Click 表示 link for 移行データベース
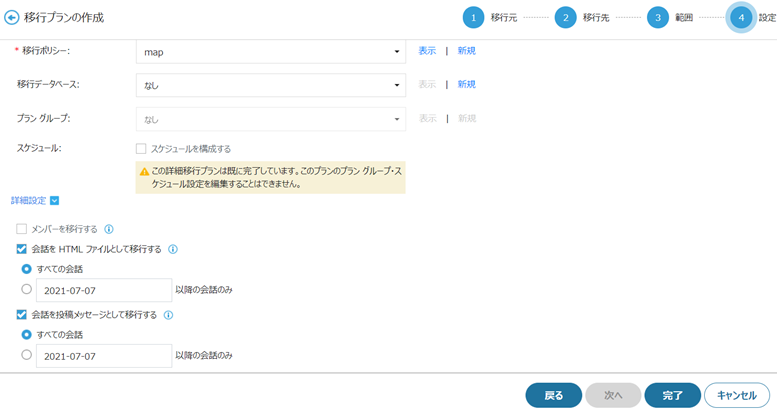 [427, 84]
